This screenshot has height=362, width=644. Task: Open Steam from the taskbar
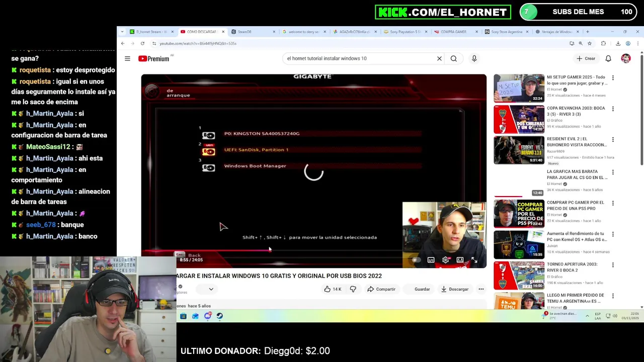pyautogui.click(x=219, y=316)
